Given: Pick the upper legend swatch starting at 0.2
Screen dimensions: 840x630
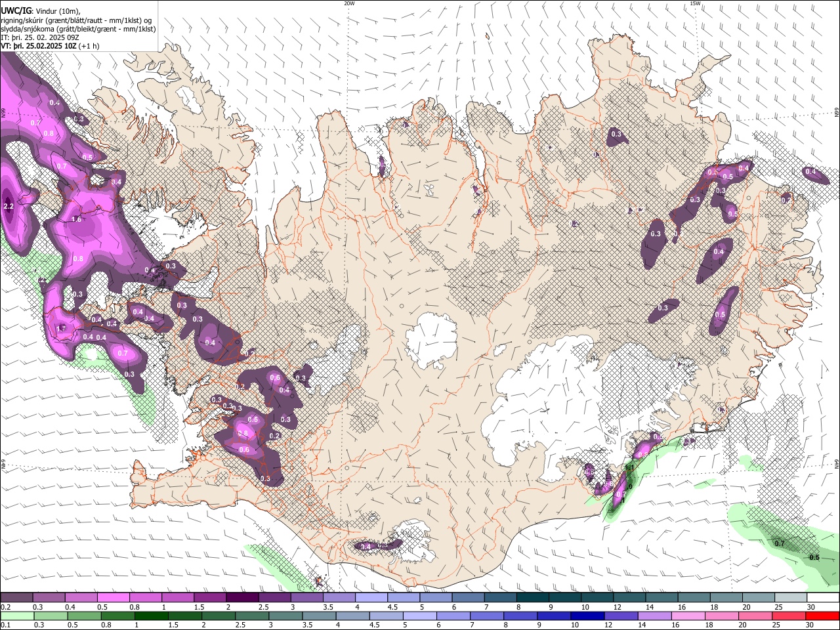Looking at the screenshot, I should pos(16,597).
